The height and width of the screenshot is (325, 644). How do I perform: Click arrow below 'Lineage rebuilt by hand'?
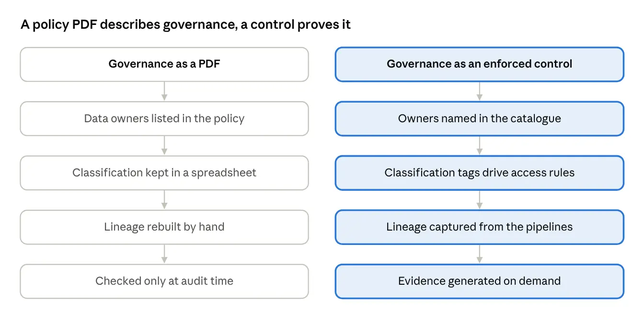coord(164,254)
